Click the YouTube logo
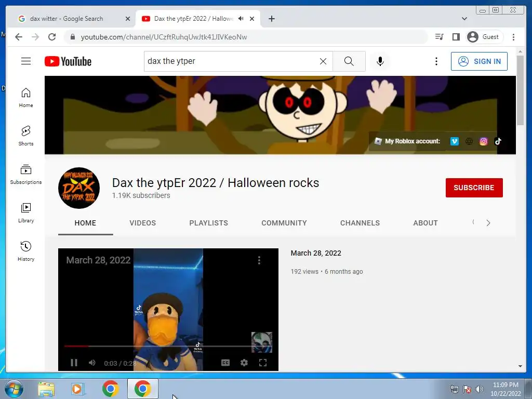 pyautogui.click(x=68, y=61)
